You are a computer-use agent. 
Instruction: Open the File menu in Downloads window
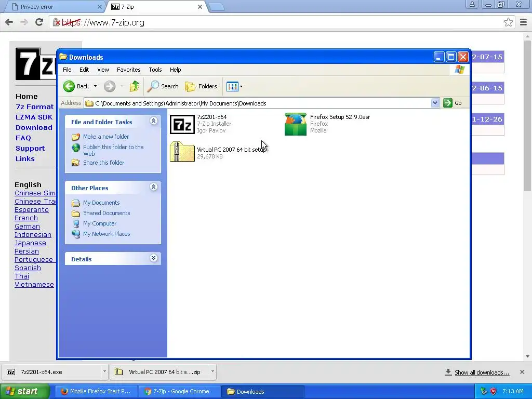tap(67, 70)
